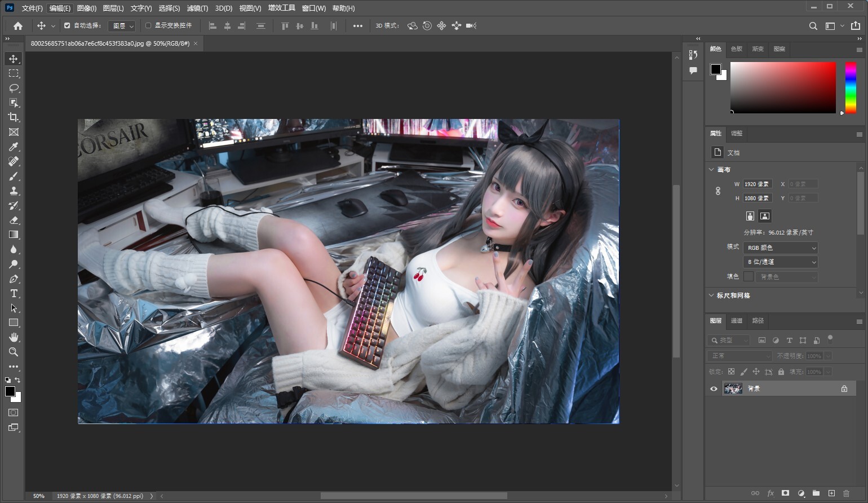Viewport: 868px width, 503px height.
Task: Pick a color in the color field
Action: 783,87
